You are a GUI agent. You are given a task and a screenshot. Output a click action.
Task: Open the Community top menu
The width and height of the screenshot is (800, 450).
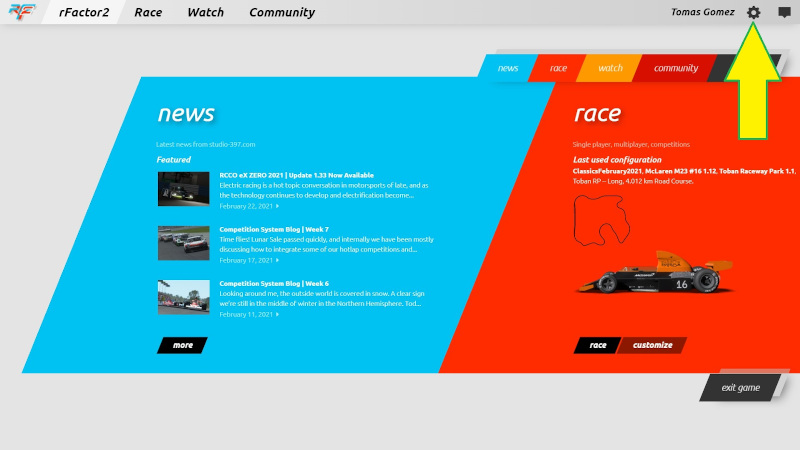(x=282, y=12)
